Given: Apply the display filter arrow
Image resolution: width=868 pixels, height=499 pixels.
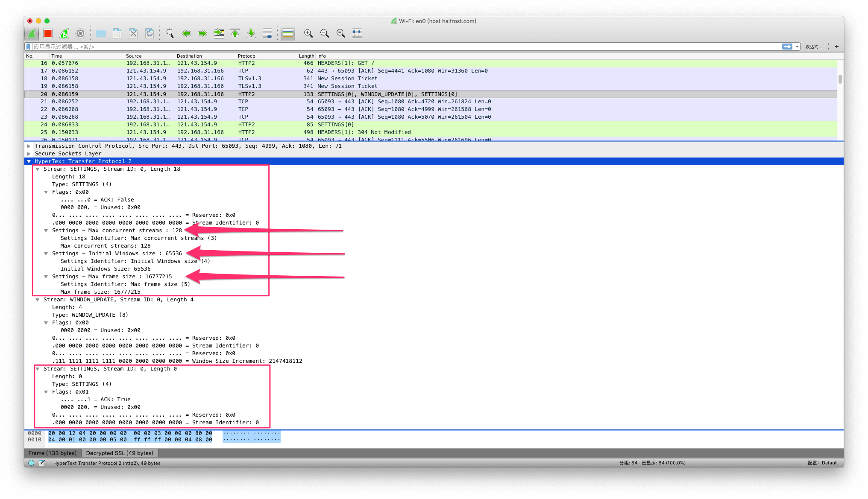Looking at the screenshot, I should (787, 47).
